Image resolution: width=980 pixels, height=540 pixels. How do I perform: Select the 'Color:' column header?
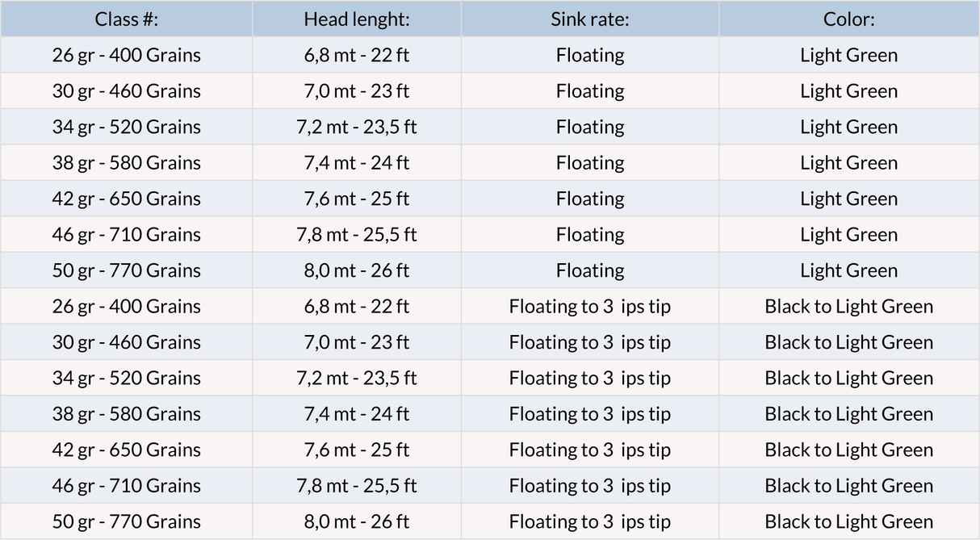(x=849, y=19)
